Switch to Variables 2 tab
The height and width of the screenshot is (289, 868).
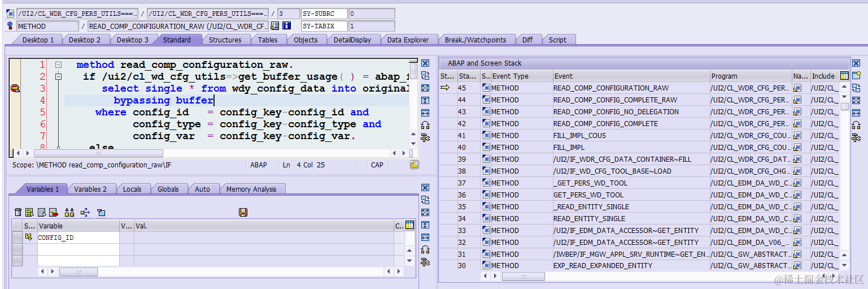[x=90, y=189]
